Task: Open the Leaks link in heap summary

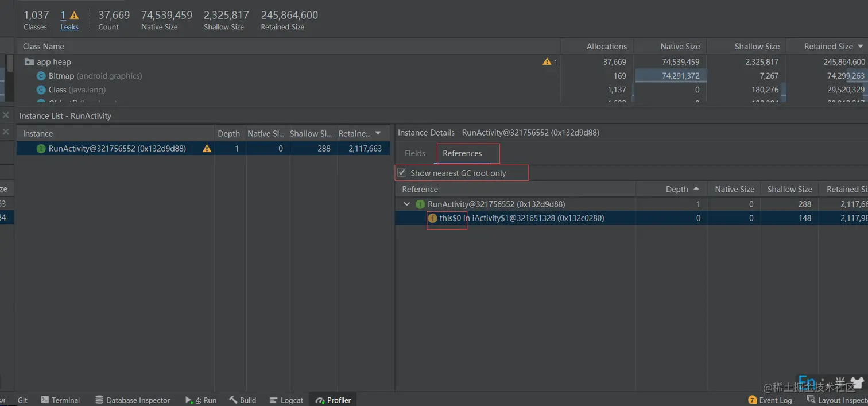Action: (69, 27)
